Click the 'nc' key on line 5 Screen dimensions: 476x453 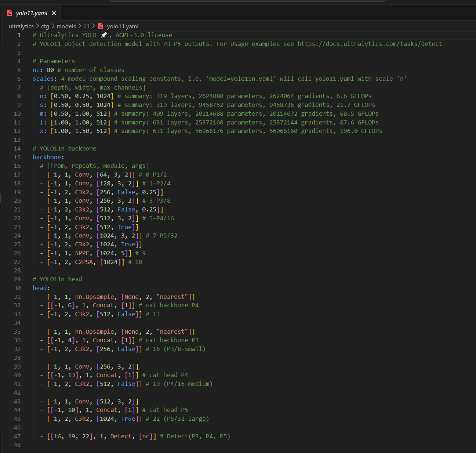[x=36, y=70]
